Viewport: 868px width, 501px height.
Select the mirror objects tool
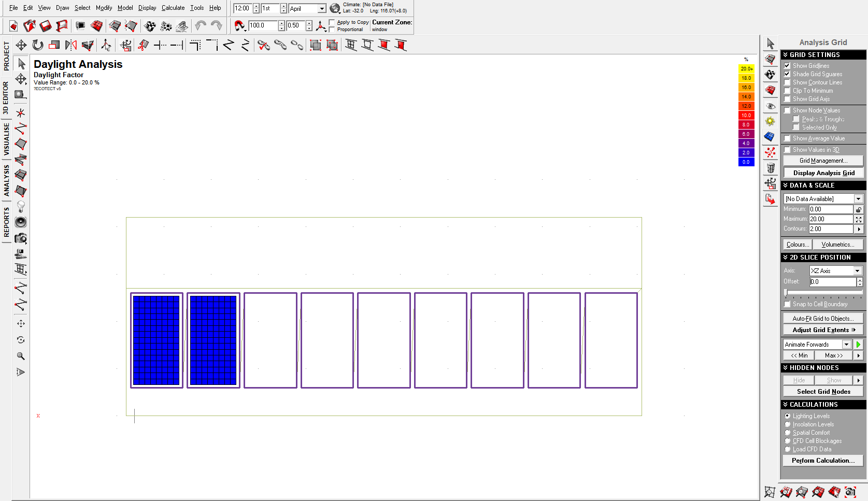(71, 46)
